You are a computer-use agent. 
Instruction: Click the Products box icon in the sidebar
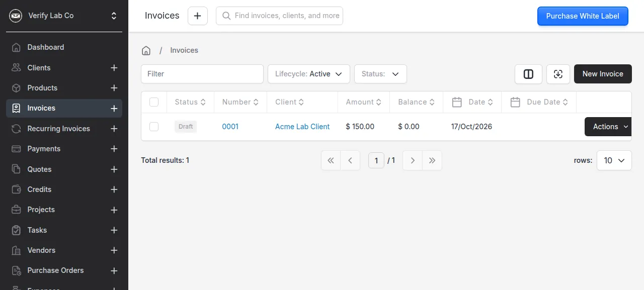[x=17, y=88]
